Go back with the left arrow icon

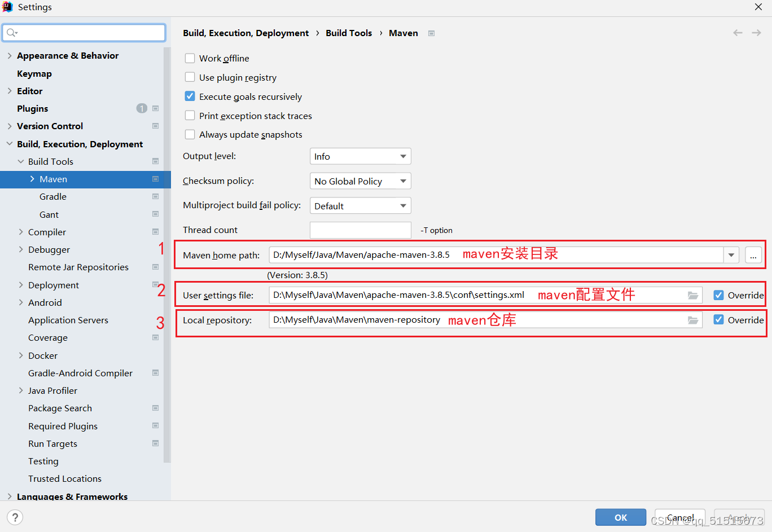(x=738, y=33)
